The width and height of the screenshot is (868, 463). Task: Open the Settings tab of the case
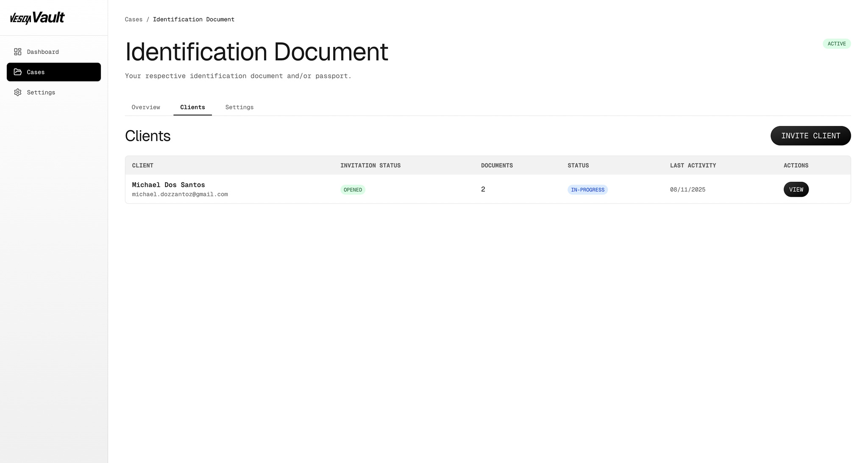tap(239, 107)
